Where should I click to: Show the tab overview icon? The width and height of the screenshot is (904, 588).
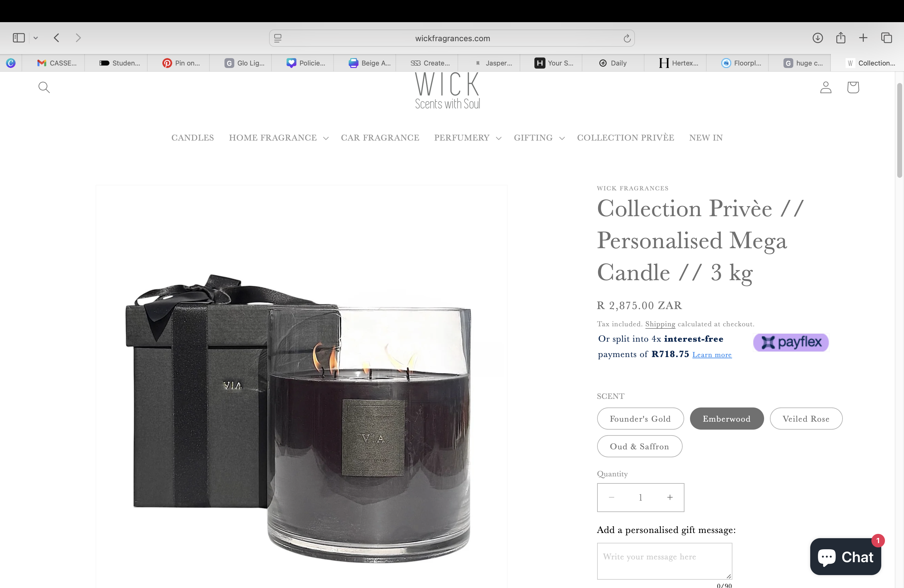click(886, 38)
